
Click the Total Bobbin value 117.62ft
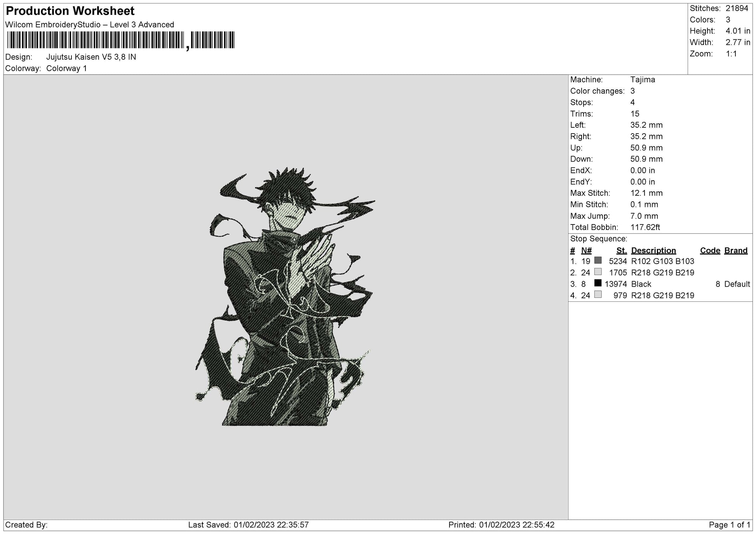pyautogui.click(x=645, y=228)
